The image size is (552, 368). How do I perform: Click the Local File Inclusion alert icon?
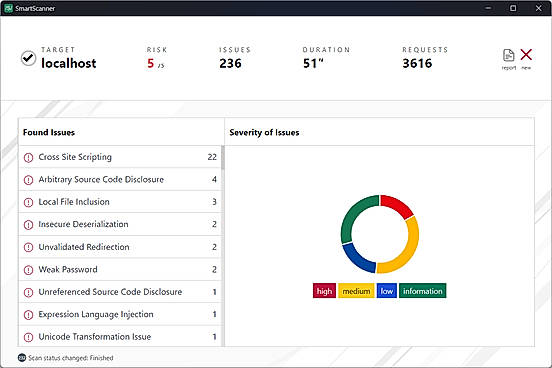(x=28, y=202)
